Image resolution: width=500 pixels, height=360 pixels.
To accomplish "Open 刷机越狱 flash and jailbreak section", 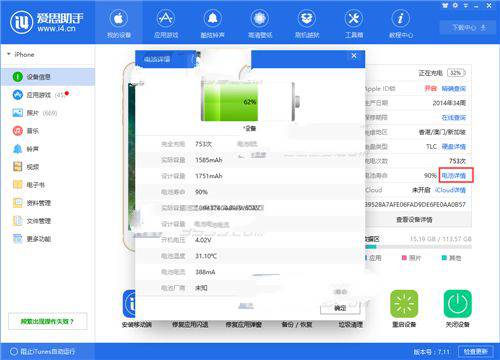I will pos(307,23).
